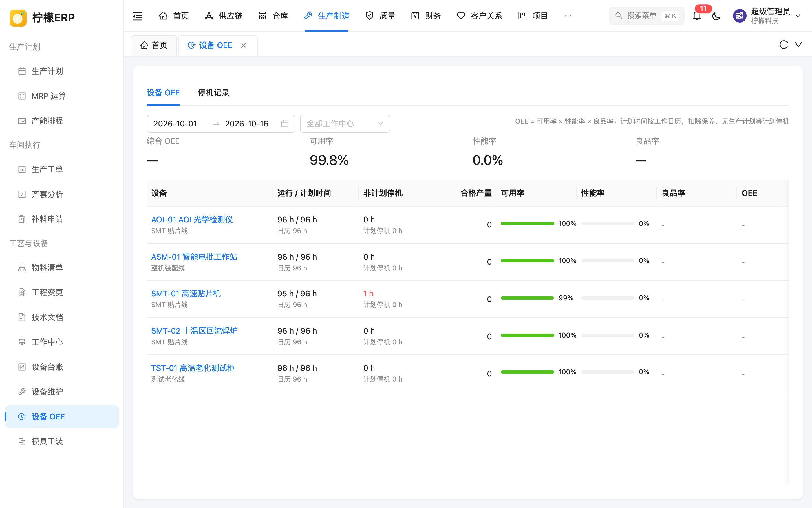
Task: Open the TST-01 高温老化测试柜 link
Action: click(193, 368)
